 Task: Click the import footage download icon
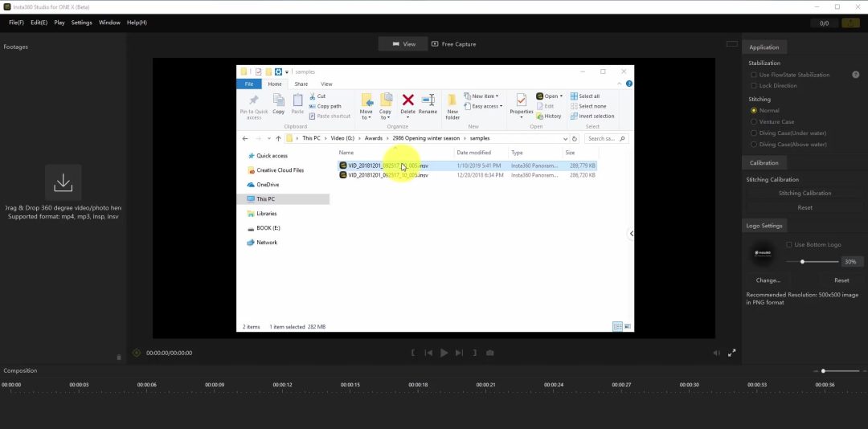coord(63,183)
